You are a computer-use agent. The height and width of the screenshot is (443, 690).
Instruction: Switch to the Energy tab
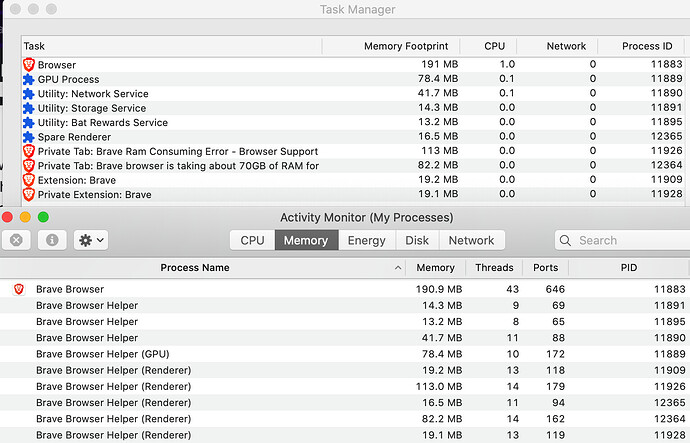tap(366, 240)
